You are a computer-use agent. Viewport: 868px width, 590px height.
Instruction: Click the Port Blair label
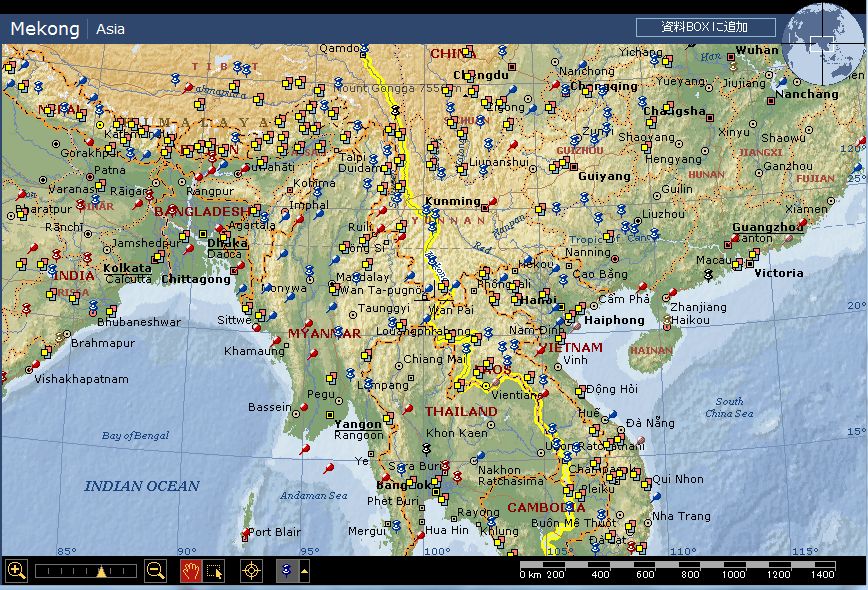click(x=274, y=532)
